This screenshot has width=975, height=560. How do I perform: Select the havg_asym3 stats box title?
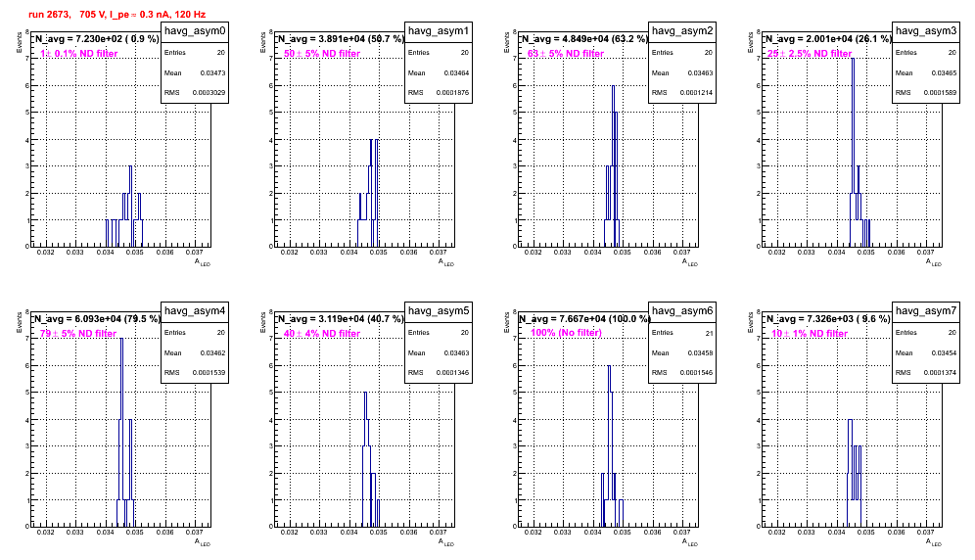(x=926, y=30)
